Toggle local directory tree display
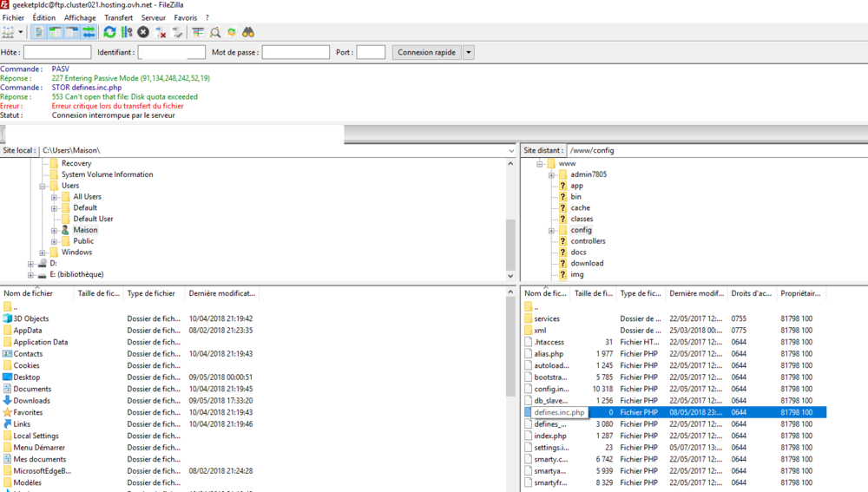This screenshot has height=492, width=868. coord(56,32)
